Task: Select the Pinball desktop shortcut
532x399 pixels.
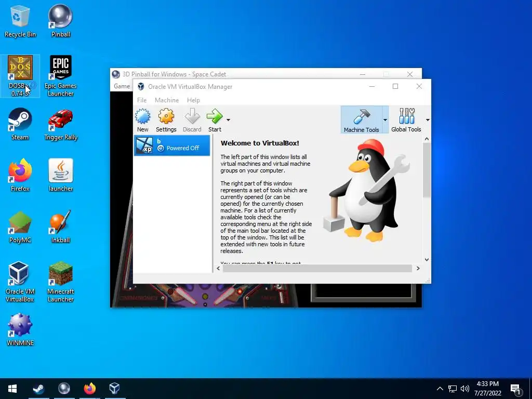Action: point(60,20)
